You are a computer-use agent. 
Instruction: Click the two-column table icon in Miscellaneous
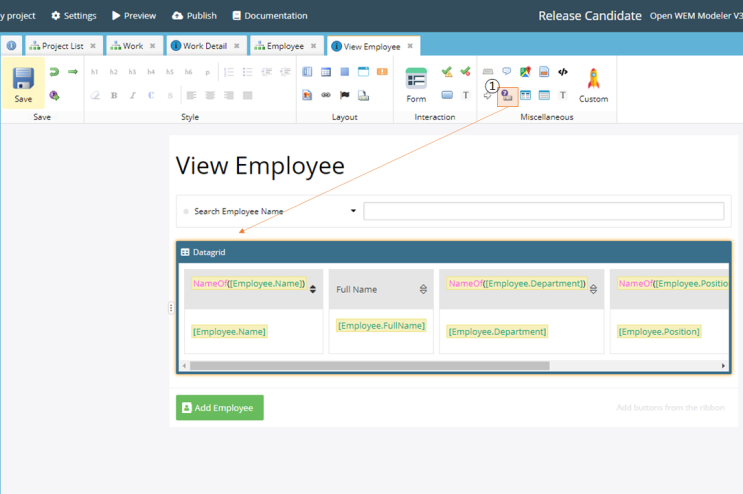[525, 96]
